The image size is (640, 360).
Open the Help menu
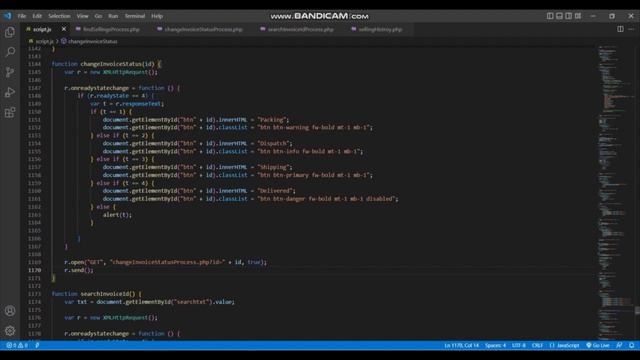157,16
